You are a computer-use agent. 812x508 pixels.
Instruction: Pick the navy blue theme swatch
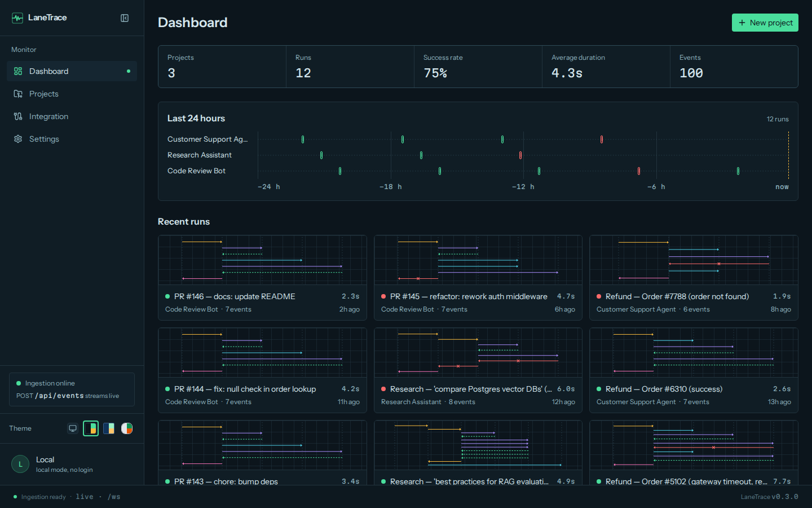[109, 428]
